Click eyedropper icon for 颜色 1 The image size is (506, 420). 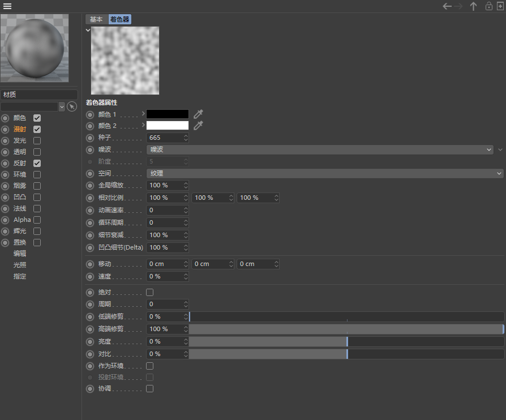(198, 114)
